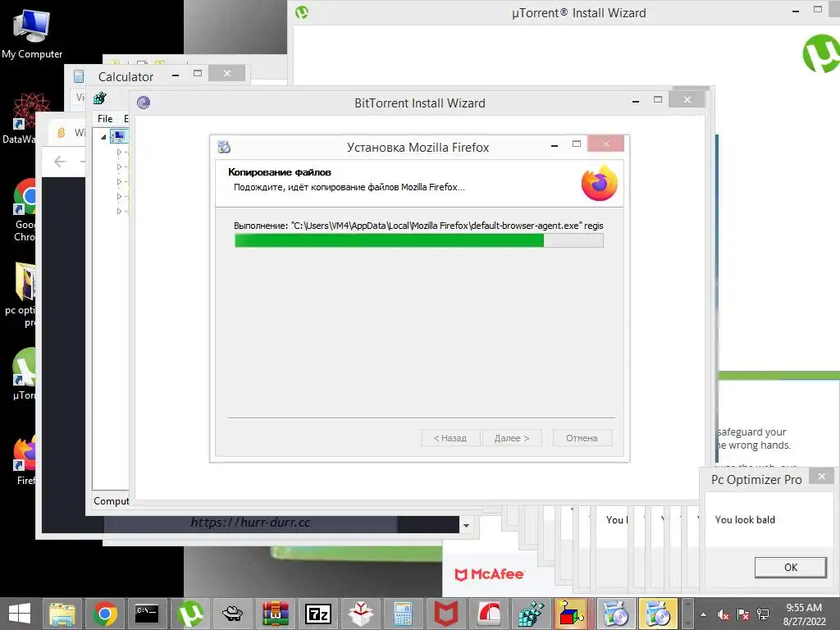This screenshot has height=630, width=840.
Task: Launch Google Chrome from desktop shortcut
Action: [24, 209]
